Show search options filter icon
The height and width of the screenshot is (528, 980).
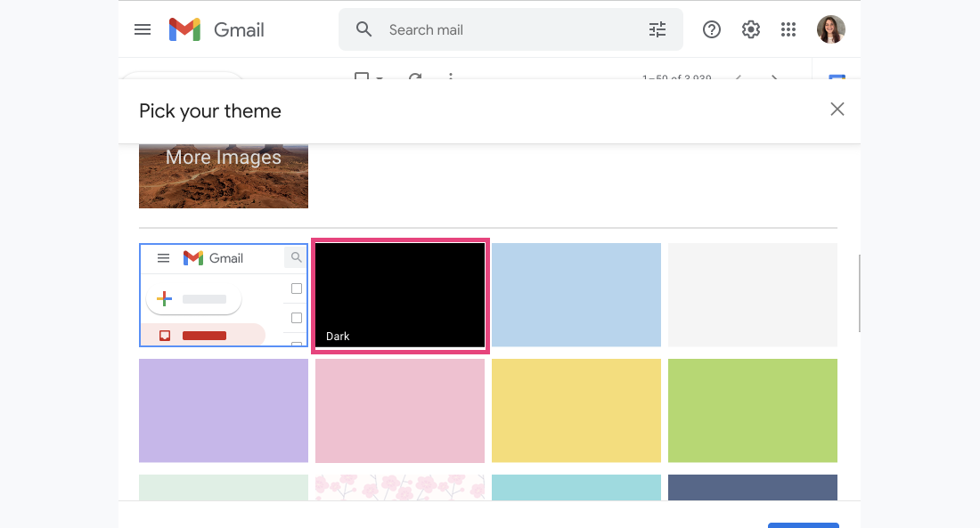coord(657,29)
